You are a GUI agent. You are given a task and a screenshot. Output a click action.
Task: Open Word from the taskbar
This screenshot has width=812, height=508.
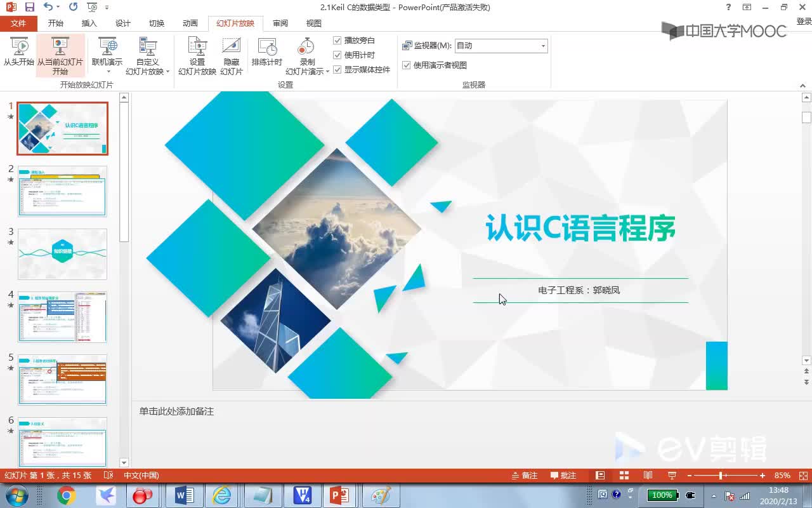coord(184,495)
